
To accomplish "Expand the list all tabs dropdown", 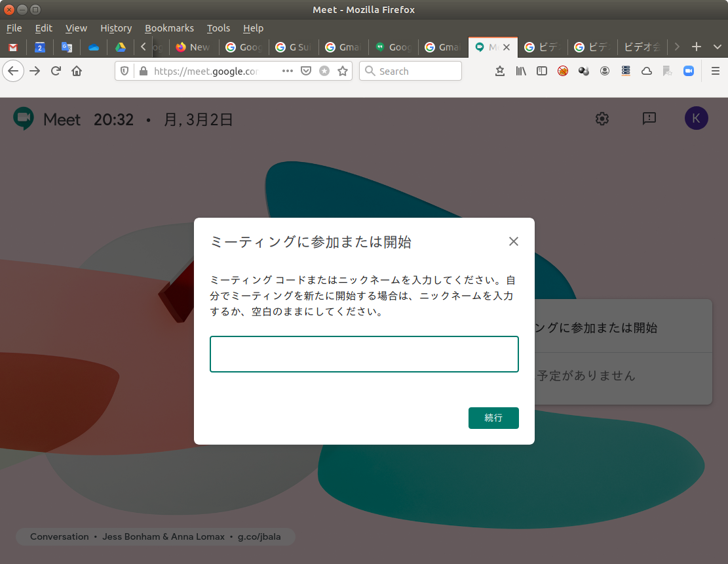I will [x=716, y=47].
